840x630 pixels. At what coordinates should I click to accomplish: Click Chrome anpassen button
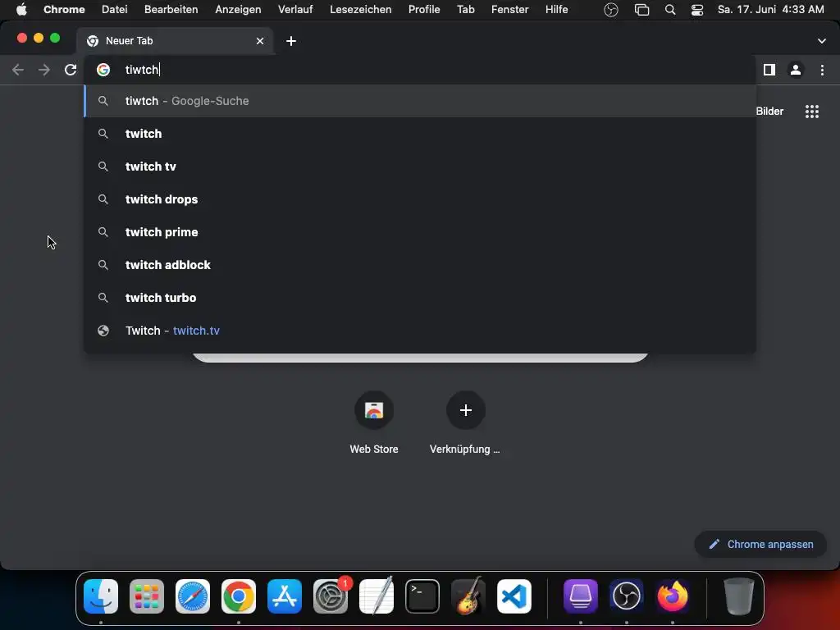point(760,545)
